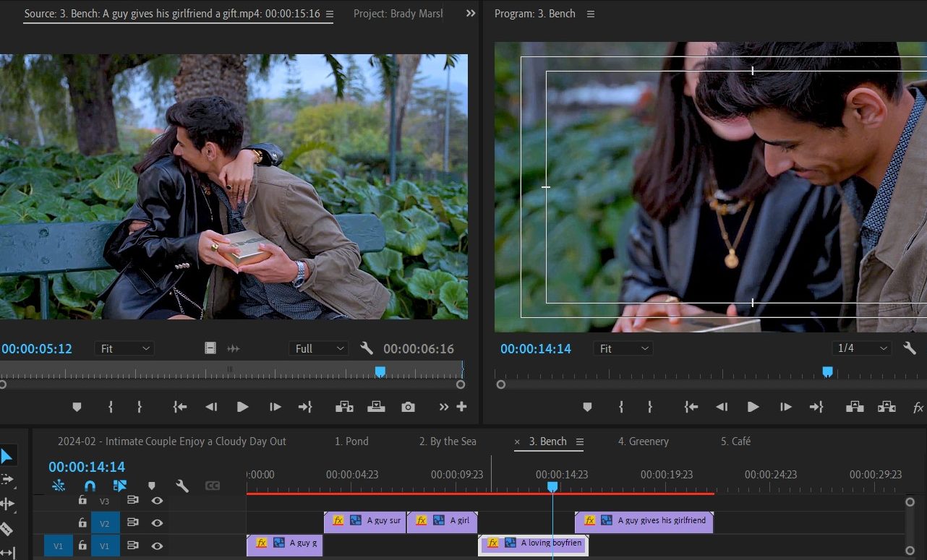Switch to 2. By the Sea tab
Image resolution: width=927 pixels, height=560 pixels.
click(448, 441)
